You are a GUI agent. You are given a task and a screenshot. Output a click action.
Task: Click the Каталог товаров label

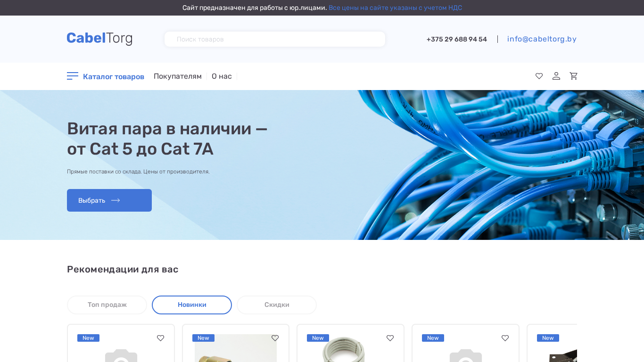114,76
